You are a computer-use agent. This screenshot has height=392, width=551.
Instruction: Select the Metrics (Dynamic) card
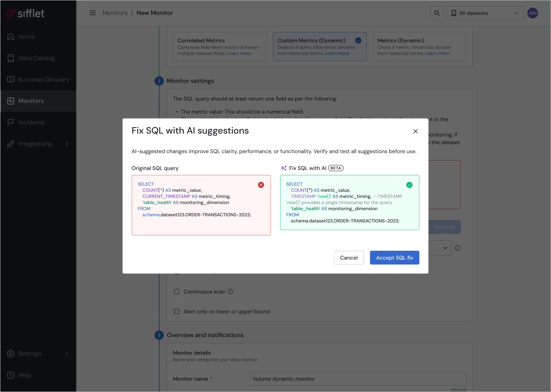420,46
